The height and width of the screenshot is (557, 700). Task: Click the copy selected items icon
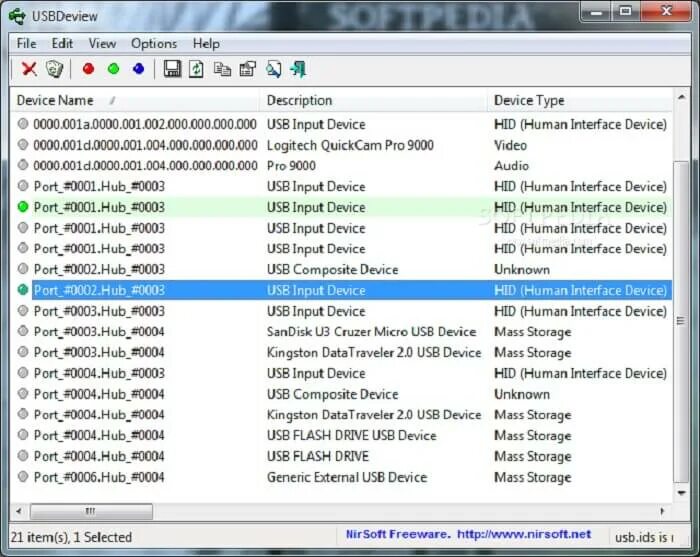click(x=222, y=69)
